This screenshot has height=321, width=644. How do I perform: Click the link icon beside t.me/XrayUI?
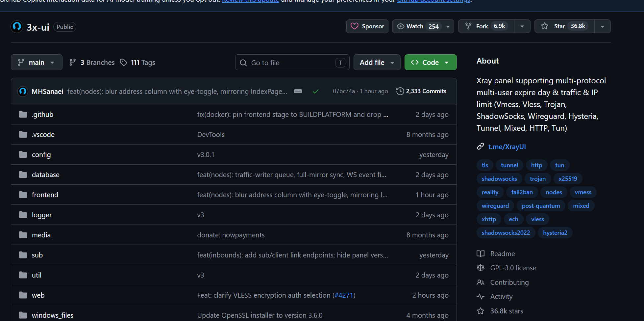click(x=481, y=147)
